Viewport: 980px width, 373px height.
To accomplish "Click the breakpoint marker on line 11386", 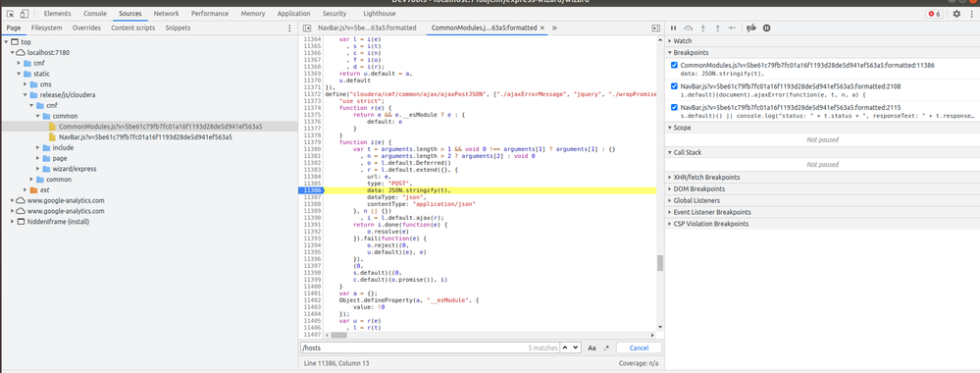I will point(311,189).
